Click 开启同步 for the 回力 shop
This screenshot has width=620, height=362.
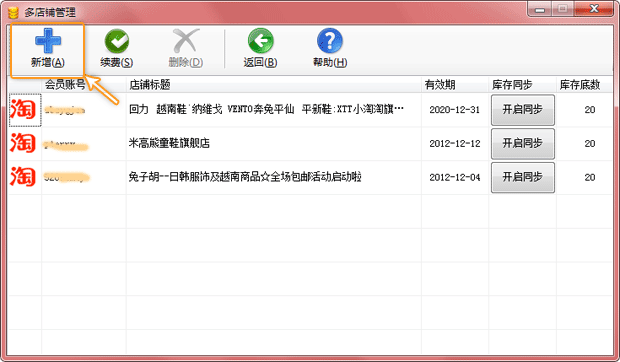[522, 110]
